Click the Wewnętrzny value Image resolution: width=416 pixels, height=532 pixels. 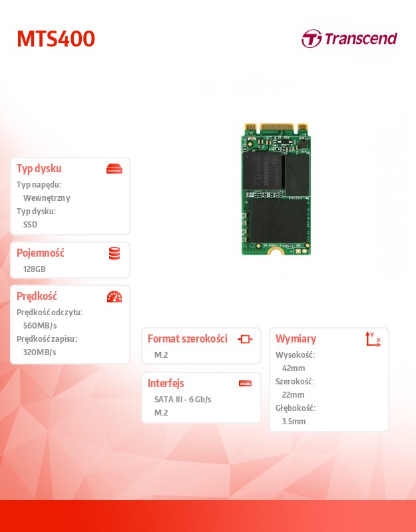click(47, 198)
